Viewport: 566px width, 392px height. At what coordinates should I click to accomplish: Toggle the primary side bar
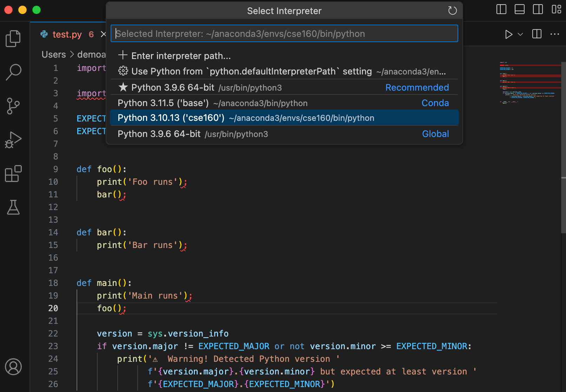(x=501, y=9)
